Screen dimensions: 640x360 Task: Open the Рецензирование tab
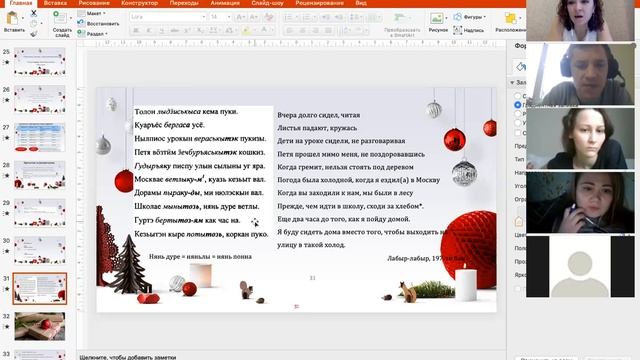coord(319,3)
